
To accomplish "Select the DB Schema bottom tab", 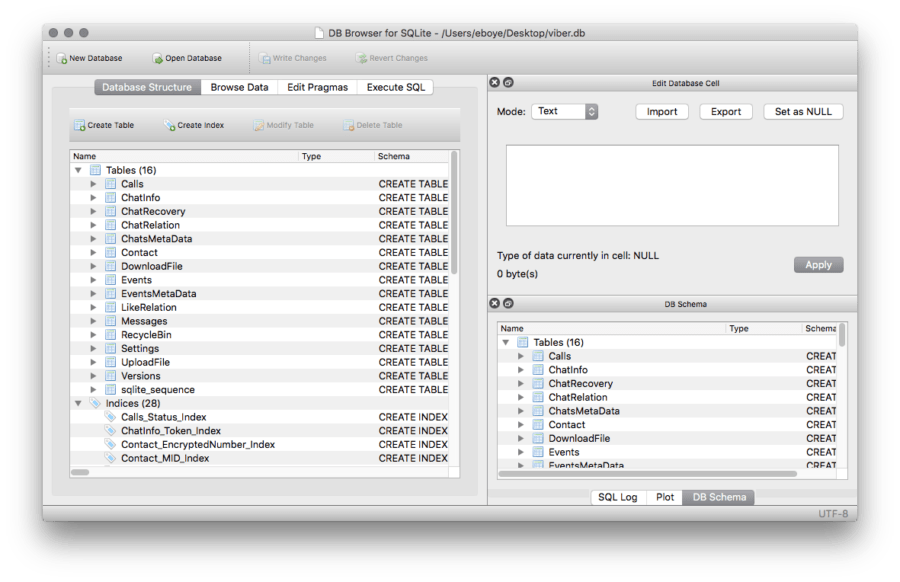I will [719, 497].
